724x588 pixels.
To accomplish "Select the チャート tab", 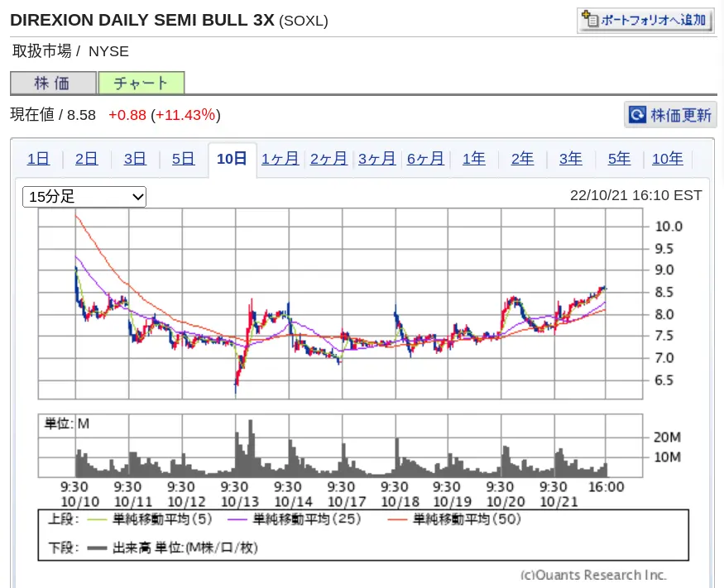I will tap(141, 83).
